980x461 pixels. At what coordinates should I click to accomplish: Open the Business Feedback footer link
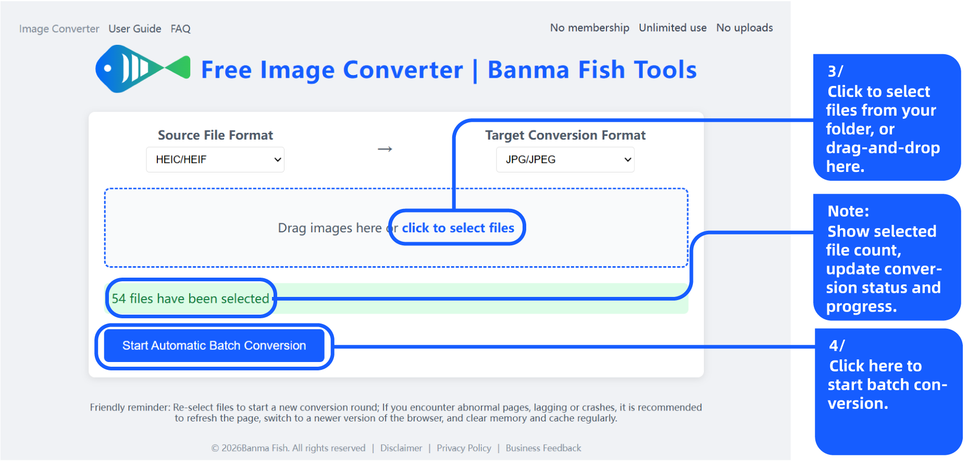[x=543, y=448]
